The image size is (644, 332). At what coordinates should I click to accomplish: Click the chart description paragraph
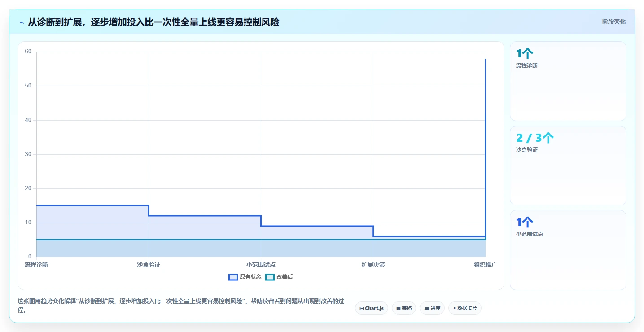[x=181, y=305]
